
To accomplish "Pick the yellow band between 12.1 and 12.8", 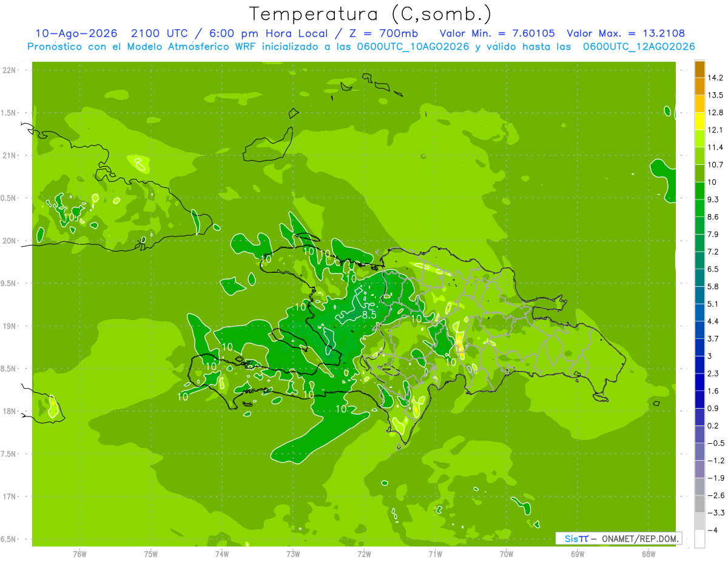I will 699,121.
